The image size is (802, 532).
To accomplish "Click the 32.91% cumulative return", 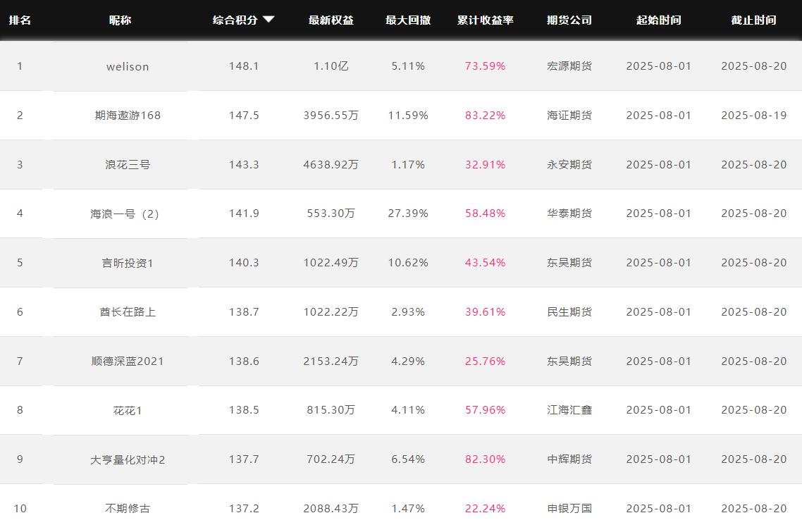I will point(486,165).
